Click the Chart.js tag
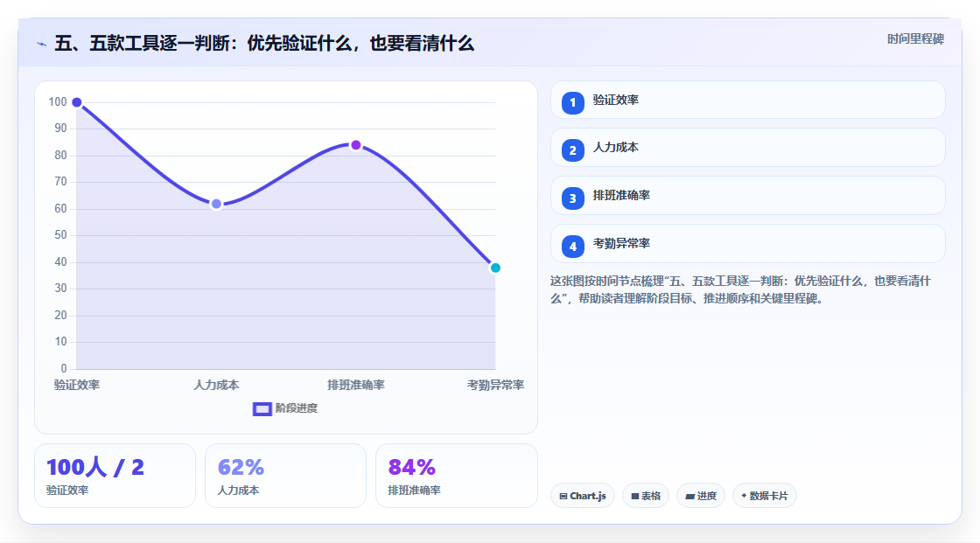Viewport: 980px width, 543px height. (583, 496)
